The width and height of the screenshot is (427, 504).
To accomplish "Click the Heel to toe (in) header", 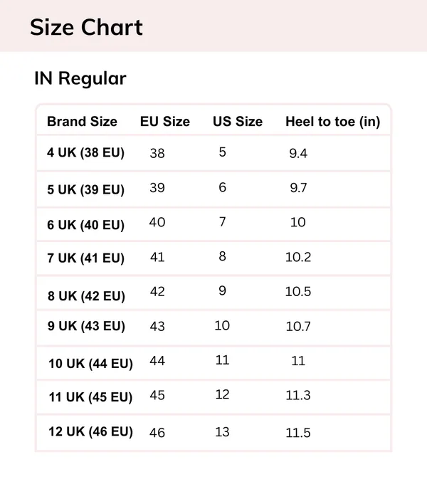I will (333, 122).
